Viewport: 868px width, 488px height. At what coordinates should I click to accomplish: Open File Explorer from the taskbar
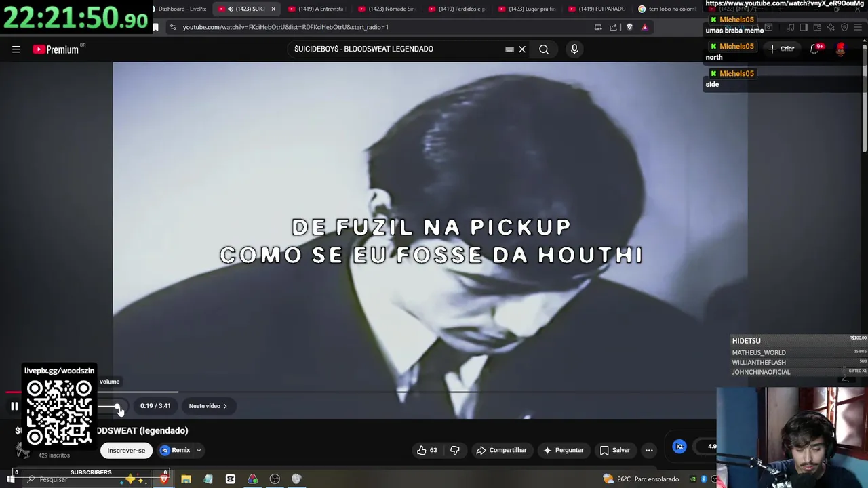pyautogui.click(x=186, y=479)
